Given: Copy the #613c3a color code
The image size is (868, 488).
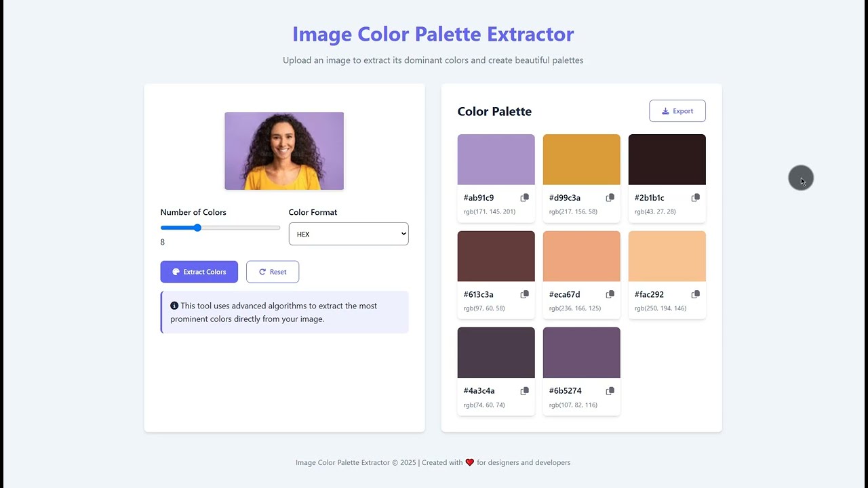Looking at the screenshot, I should pyautogui.click(x=524, y=294).
